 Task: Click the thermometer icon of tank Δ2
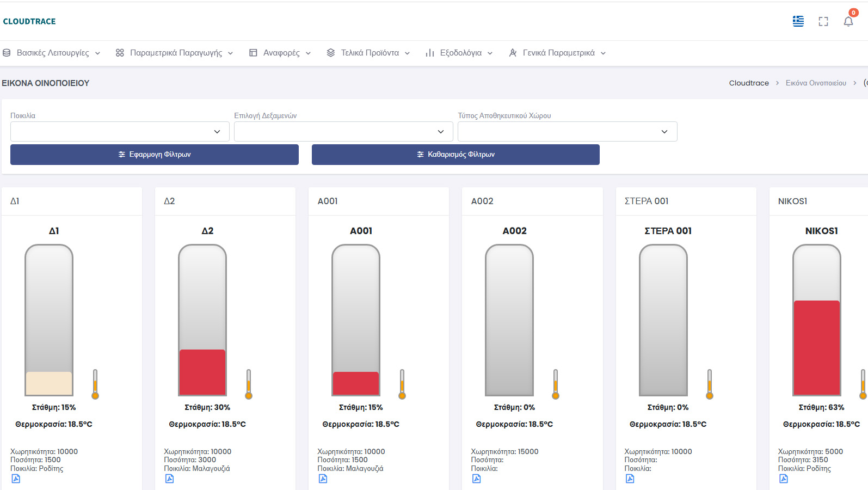pyautogui.click(x=249, y=384)
